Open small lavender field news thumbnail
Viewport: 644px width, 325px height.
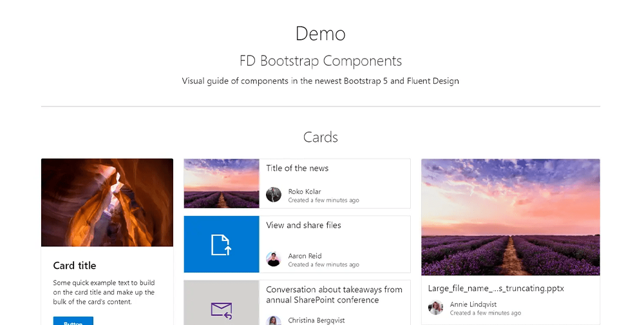click(x=222, y=184)
